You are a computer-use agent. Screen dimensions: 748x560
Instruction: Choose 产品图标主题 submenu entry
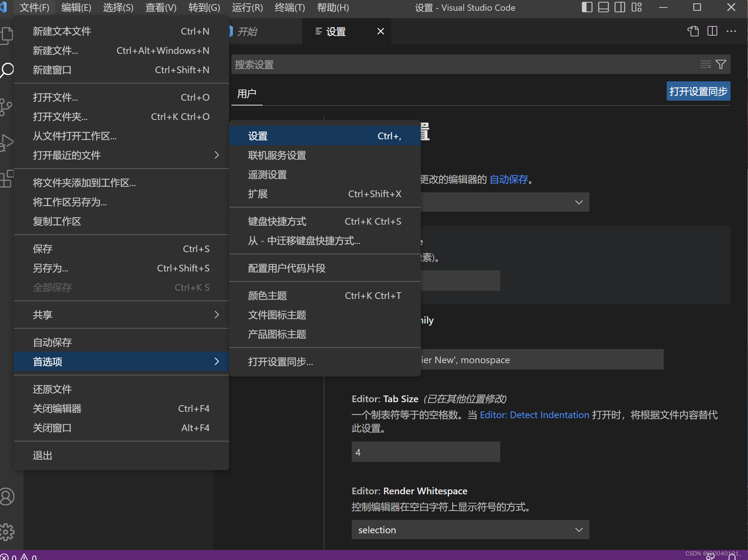[325, 334]
